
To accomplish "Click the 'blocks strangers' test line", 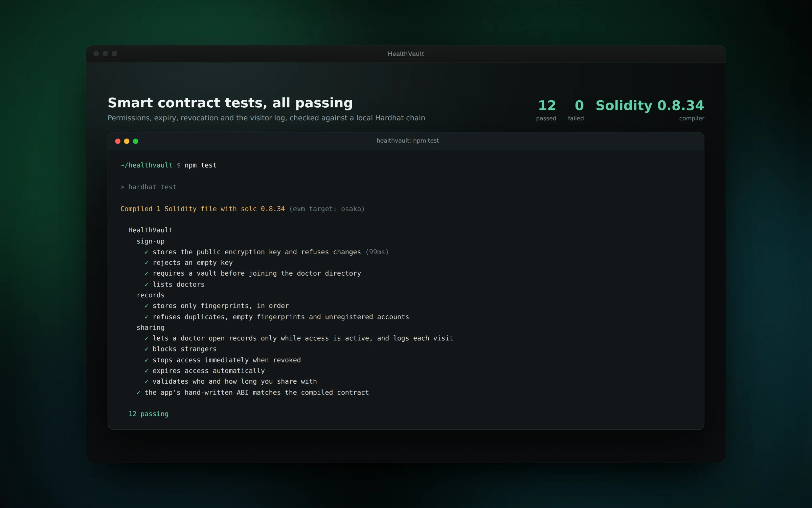I will [x=184, y=349].
